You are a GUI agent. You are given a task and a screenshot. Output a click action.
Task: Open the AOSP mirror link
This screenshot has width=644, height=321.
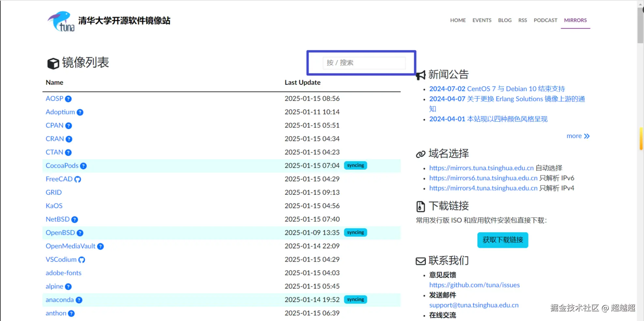pyautogui.click(x=54, y=99)
